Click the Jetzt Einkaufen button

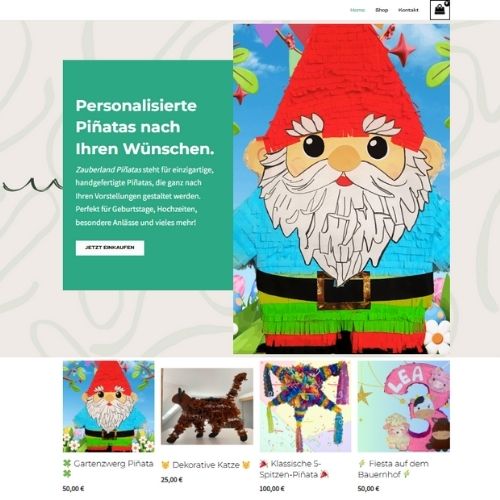pos(110,248)
